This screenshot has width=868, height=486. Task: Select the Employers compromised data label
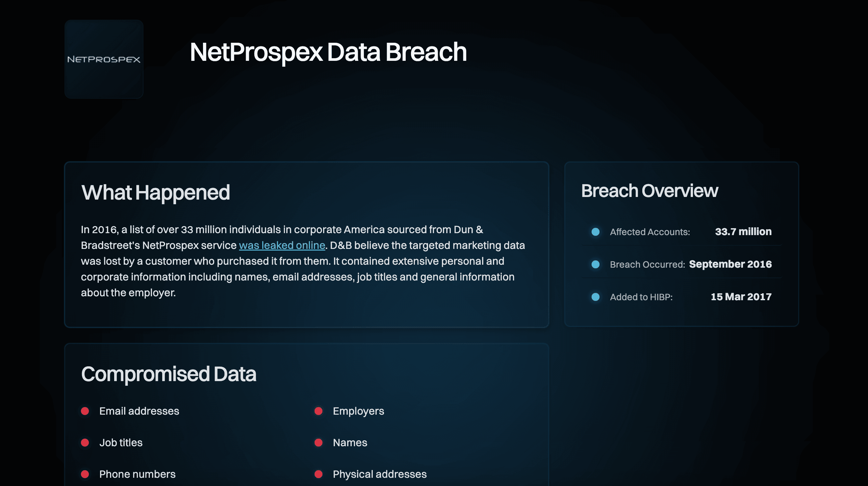358,411
